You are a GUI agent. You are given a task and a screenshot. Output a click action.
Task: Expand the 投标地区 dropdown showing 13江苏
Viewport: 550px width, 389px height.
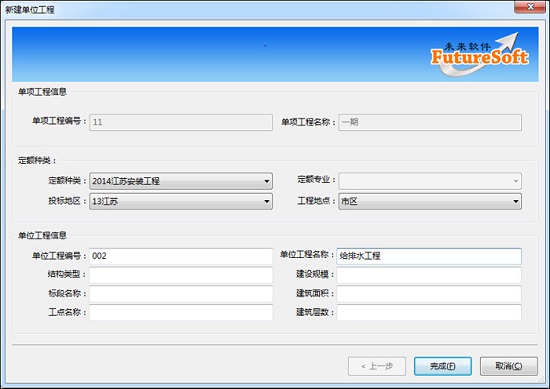(181, 201)
